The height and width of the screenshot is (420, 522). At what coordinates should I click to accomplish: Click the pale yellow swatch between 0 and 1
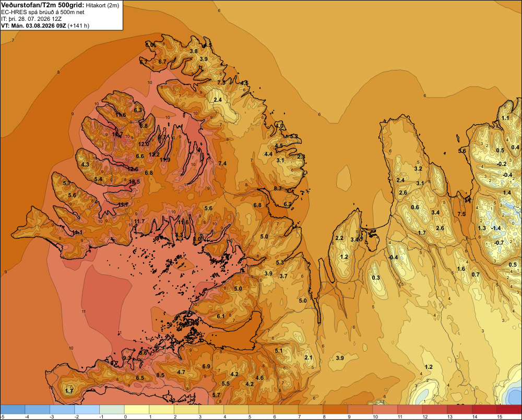pos(136,410)
